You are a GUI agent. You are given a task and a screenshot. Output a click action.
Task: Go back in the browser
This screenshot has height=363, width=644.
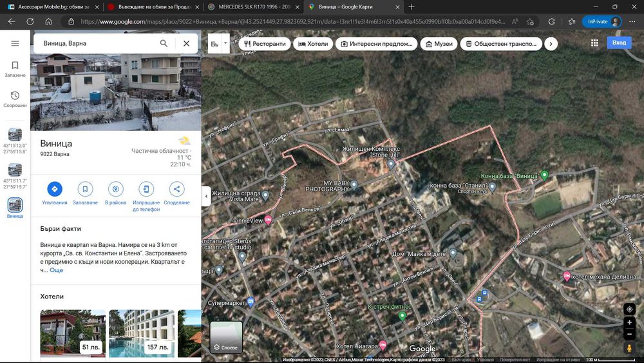coord(12,21)
